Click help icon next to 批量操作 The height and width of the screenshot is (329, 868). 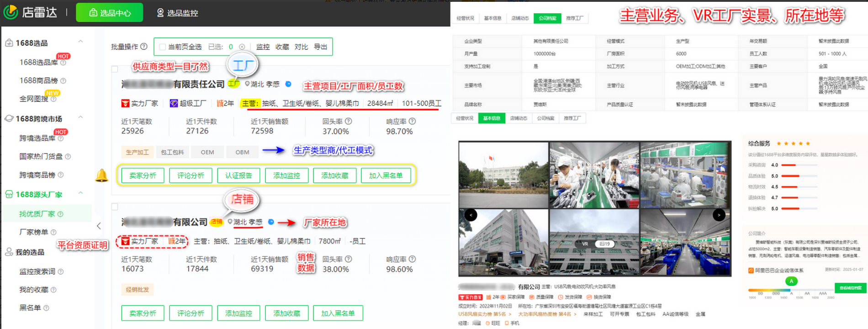click(x=144, y=47)
